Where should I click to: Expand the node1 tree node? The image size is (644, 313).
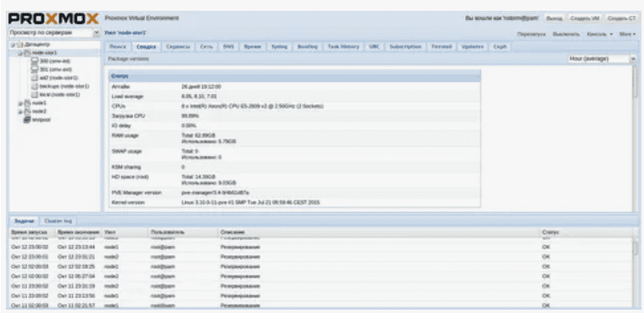[x=19, y=104]
